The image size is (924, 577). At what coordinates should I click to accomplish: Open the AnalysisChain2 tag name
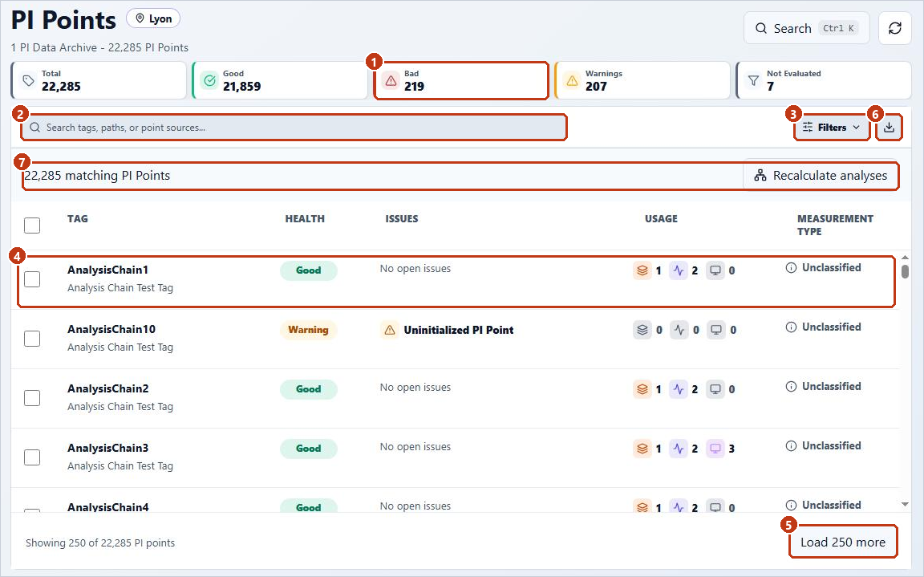(107, 388)
